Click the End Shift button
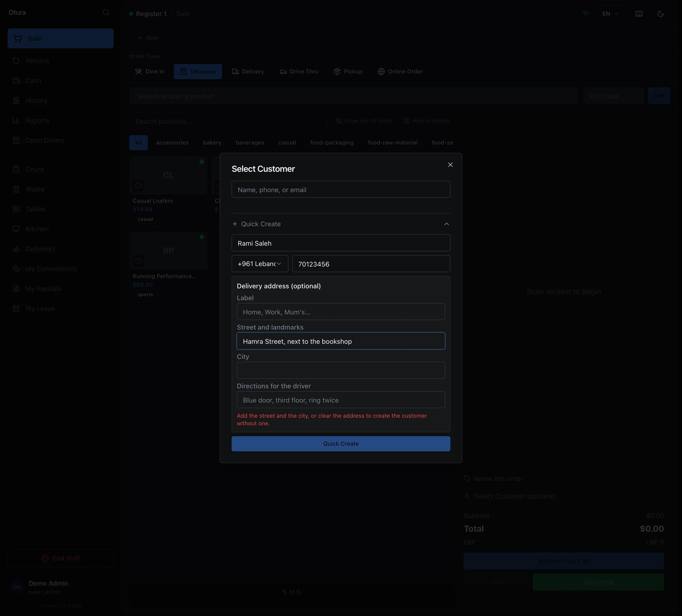The width and height of the screenshot is (682, 616). [61, 558]
